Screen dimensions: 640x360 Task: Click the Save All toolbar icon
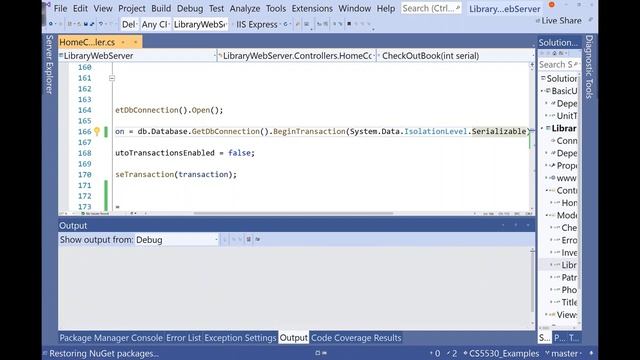click(x=92, y=24)
